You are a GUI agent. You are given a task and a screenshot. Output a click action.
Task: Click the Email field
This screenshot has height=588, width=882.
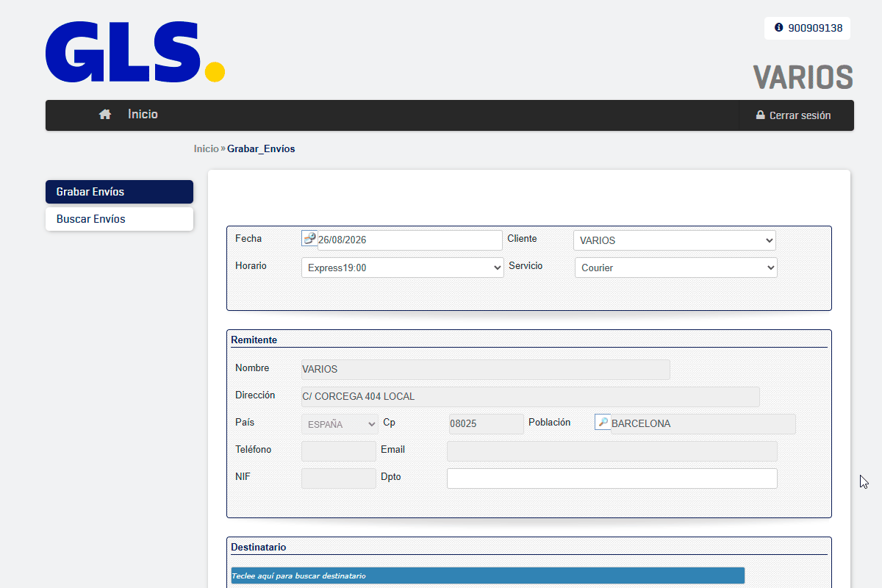pos(612,451)
